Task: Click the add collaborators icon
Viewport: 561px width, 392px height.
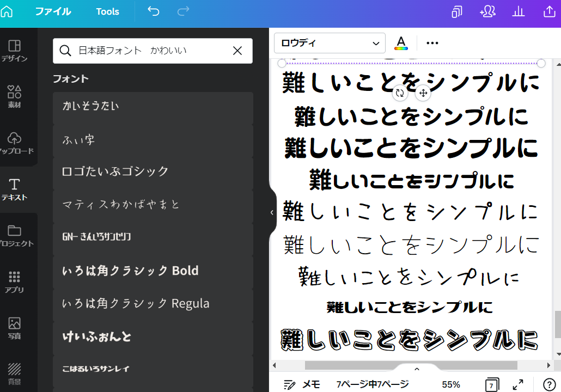Action: tap(487, 12)
